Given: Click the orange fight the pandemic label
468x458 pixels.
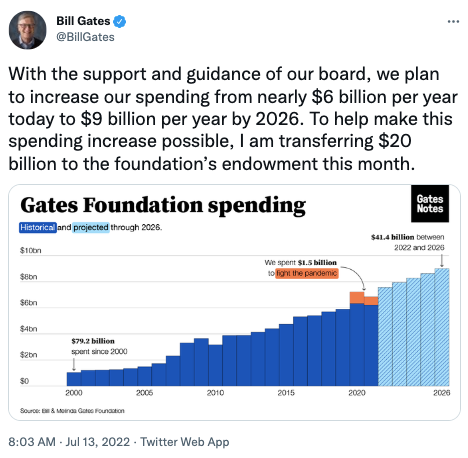Looking at the screenshot, I should click(x=307, y=273).
